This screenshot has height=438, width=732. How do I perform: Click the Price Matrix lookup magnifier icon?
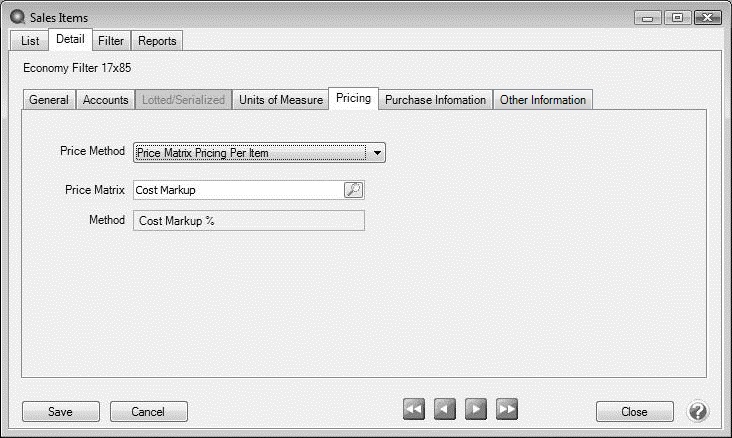tap(353, 190)
